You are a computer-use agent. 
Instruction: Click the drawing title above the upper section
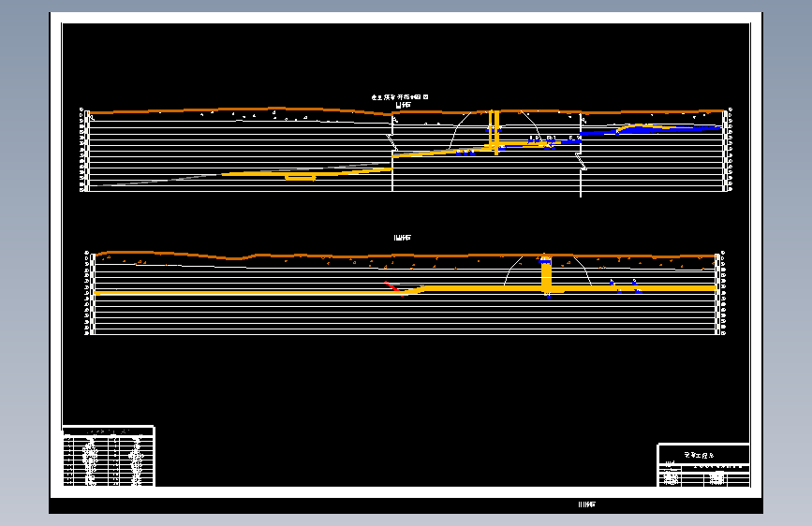point(400,96)
